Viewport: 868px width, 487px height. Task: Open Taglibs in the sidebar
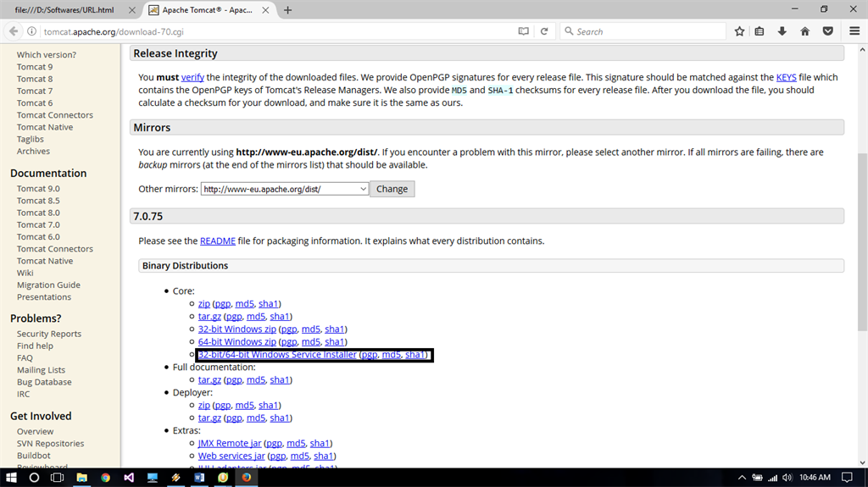30,140
